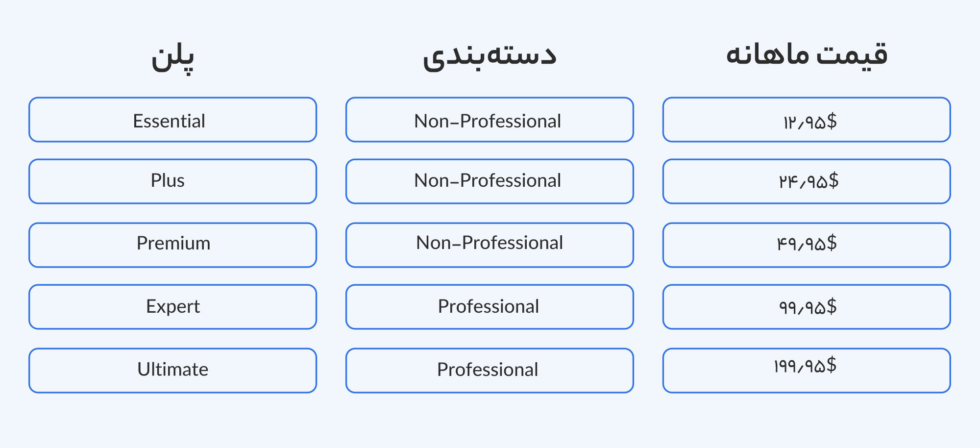Select Non-Professional category in Plus row

[x=489, y=181]
